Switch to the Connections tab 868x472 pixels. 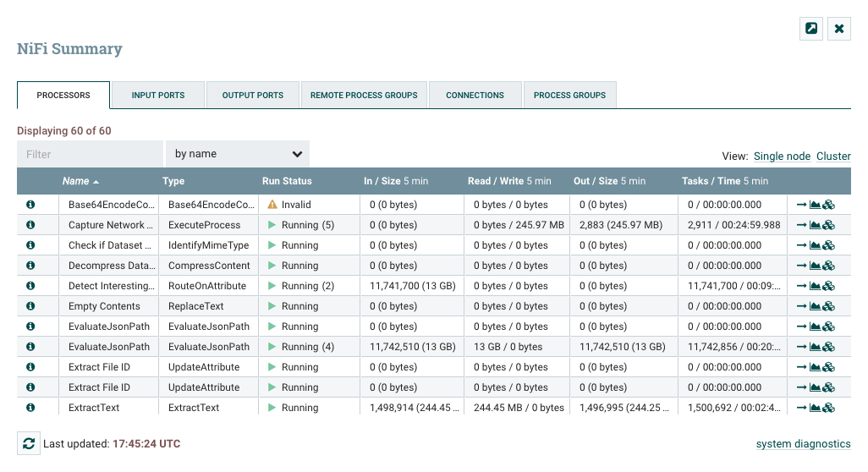point(475,96)
